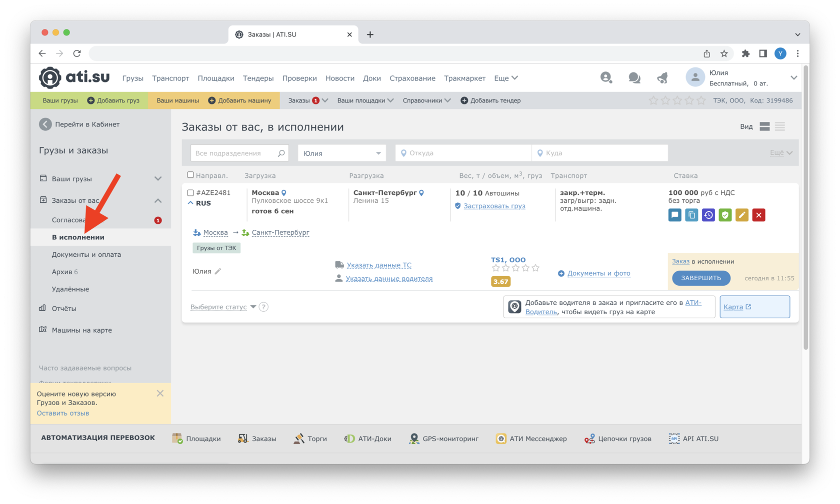Expand Еще menu in top navigation

(x=506, y=78)
